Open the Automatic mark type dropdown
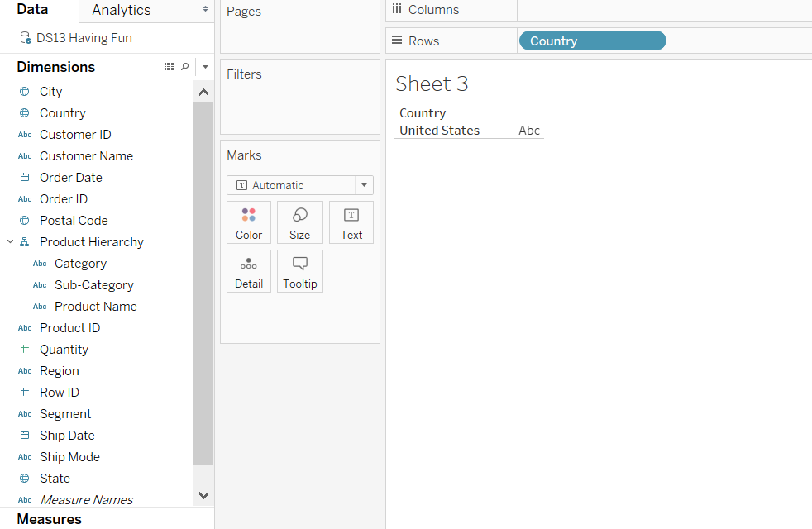 tap(299, 185)
